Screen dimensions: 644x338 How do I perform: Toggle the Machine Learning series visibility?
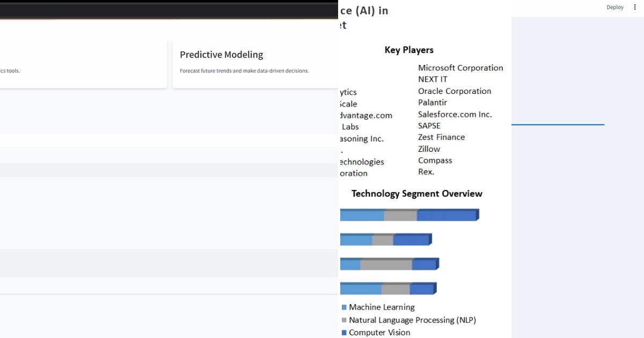(x=382, y=307)
